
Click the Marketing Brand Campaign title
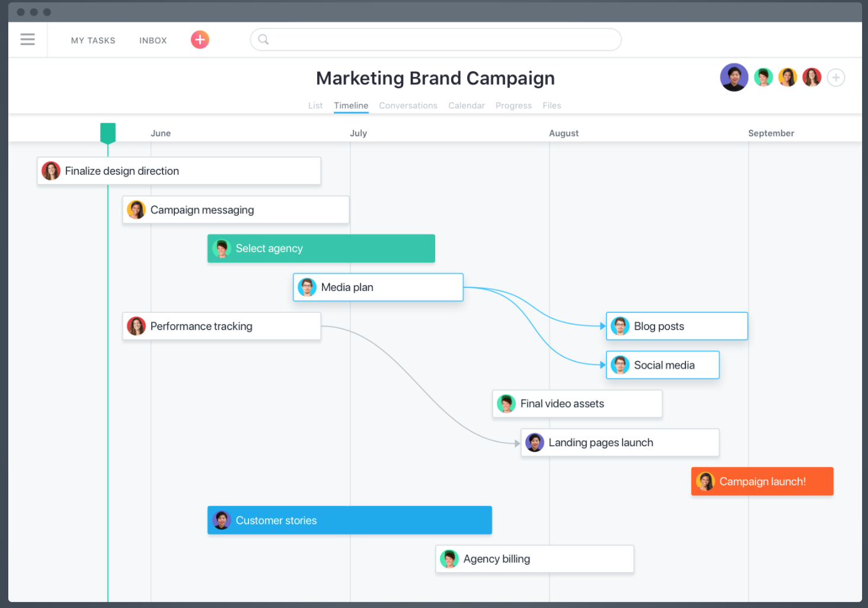[x=435, y=78]
